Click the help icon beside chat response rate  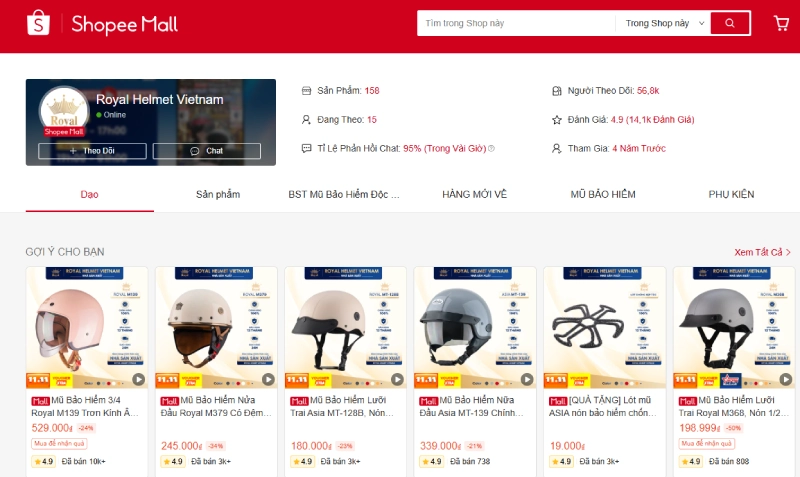click(x=491, y=148)
